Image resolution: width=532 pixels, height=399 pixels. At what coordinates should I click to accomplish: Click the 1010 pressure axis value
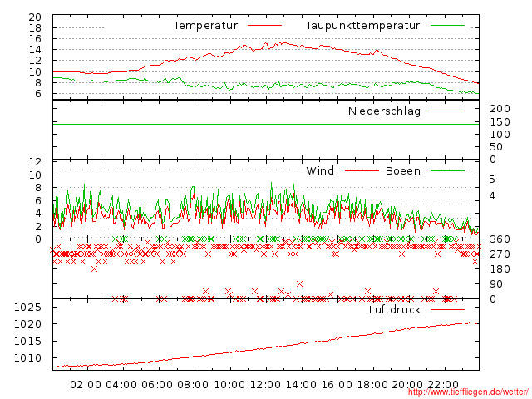pos(27,358)
